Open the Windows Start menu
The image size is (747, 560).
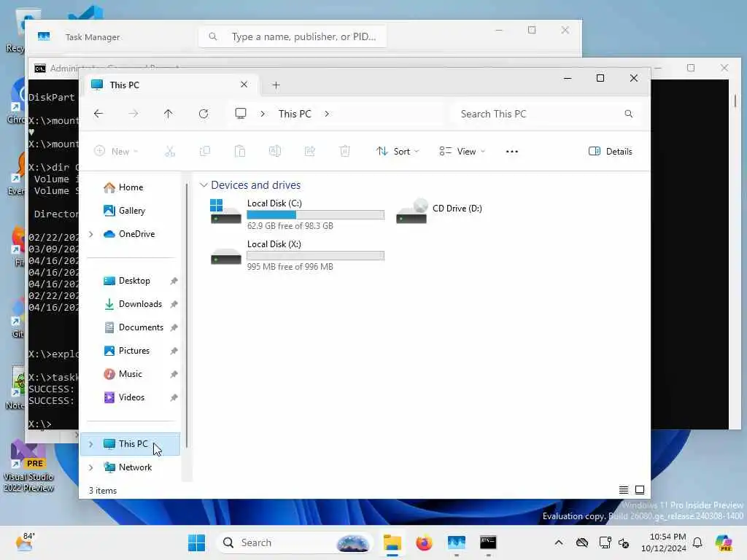pos(196,542)
